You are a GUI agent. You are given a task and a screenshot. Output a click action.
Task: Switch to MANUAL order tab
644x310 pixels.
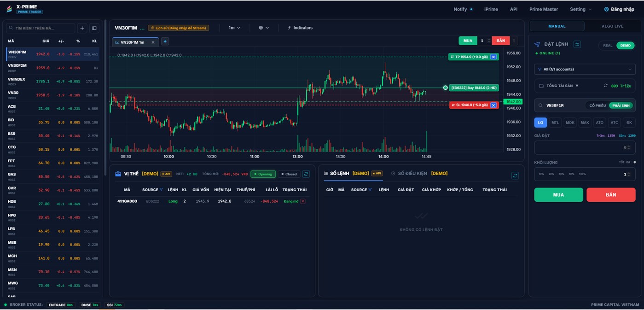click(557, 26)
